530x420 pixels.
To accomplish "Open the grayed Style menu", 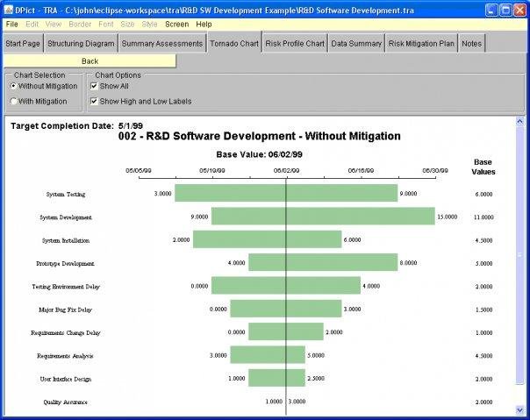I will [149, 25].
